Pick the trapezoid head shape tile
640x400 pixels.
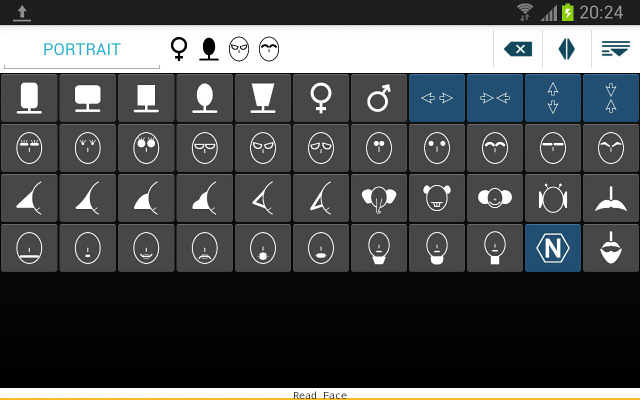click(262, 98)
